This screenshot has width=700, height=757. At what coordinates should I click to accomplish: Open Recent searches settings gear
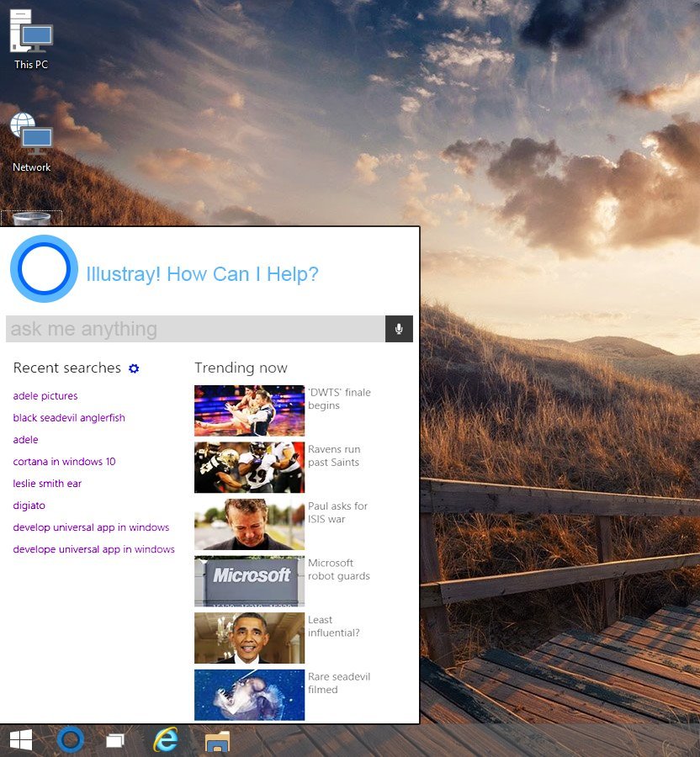click(x=134, y=368)
